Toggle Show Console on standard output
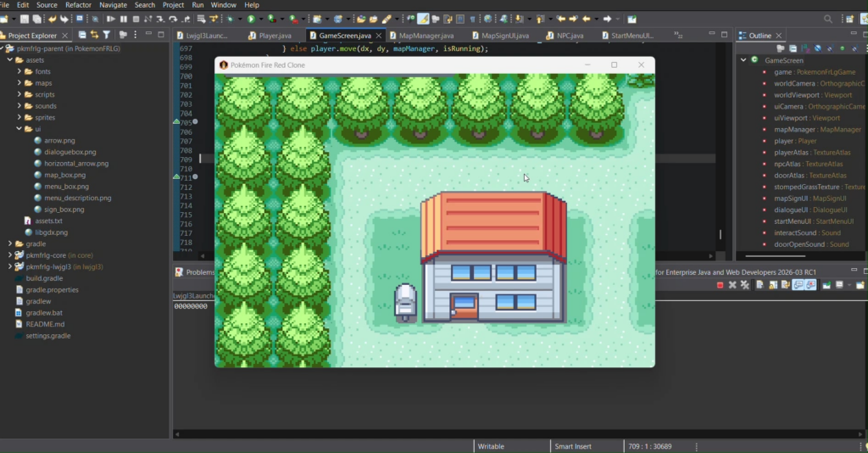Image resolution: width=868 pixels, height=453 pixels. pyautogui.click(x=798, y=285)
